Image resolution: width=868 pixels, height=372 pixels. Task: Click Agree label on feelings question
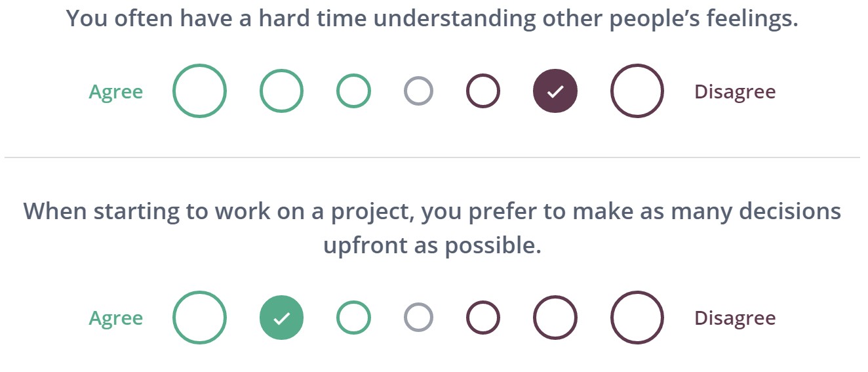pos(116,92)
